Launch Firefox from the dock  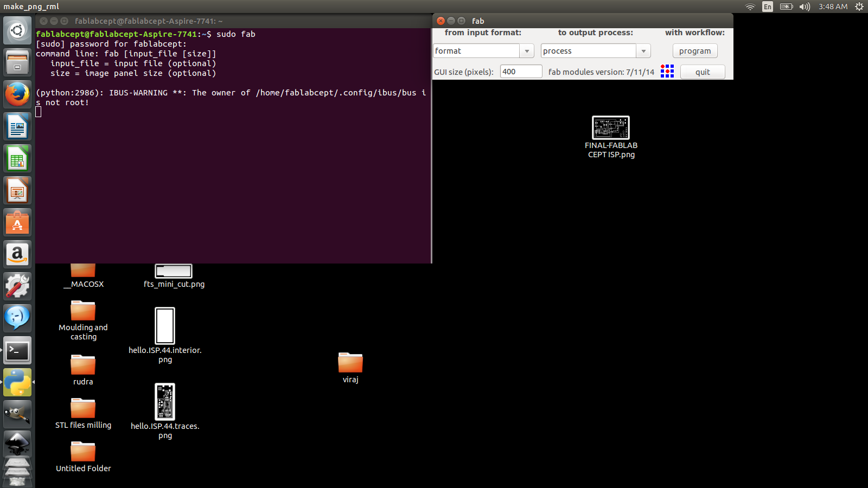click(x=17, y=94)
